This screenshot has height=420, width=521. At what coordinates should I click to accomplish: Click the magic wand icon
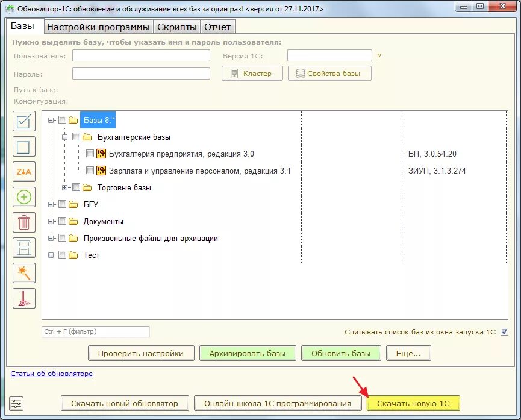tap(24, 273)
